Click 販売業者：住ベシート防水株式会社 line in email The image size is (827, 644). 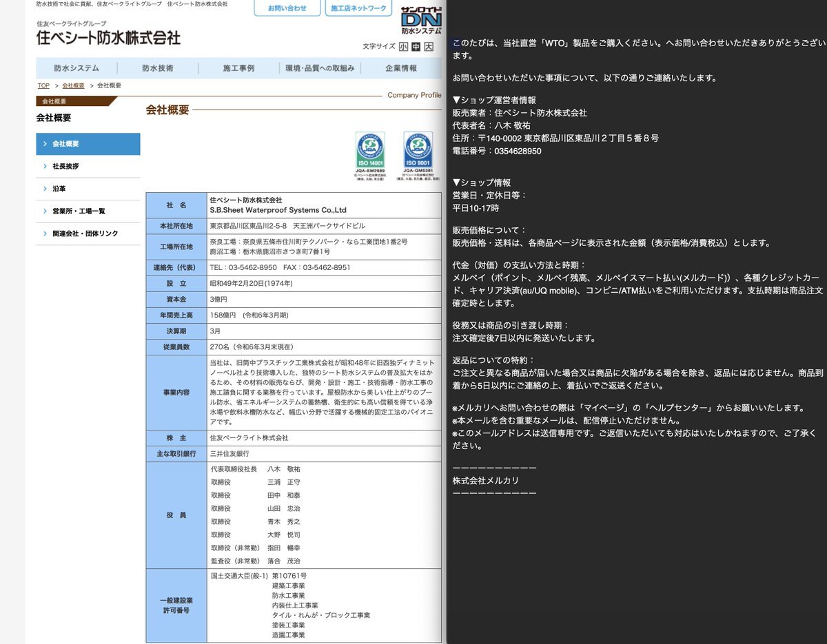pos(520,113)
